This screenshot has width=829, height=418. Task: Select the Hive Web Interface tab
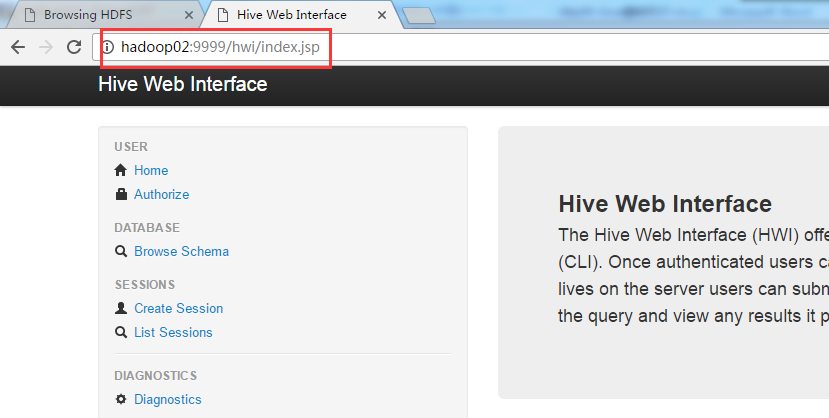(x=302, y=15)
